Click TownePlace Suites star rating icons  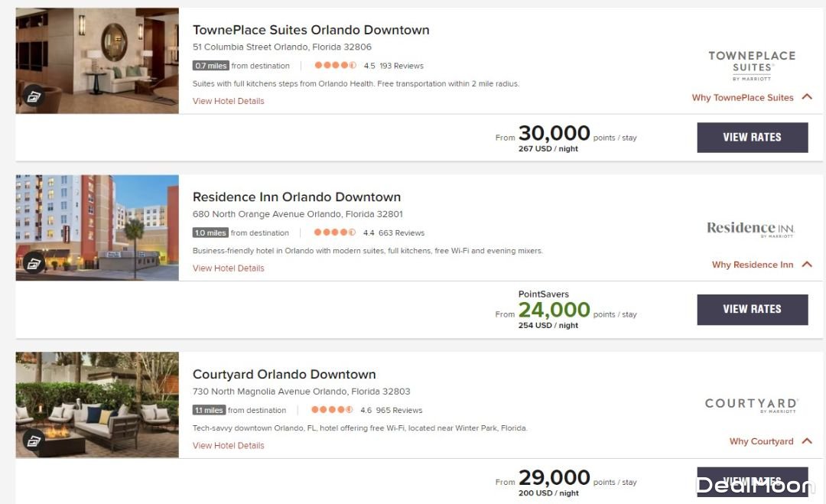335,66
